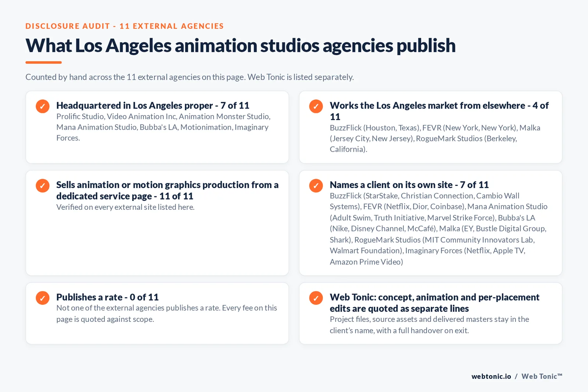The width and height of the screenshot is (588, 392).
Task: Click the text starting 'BuzzFlick (Houston, Texas), FEVR'
Action: tap(435, 139)
